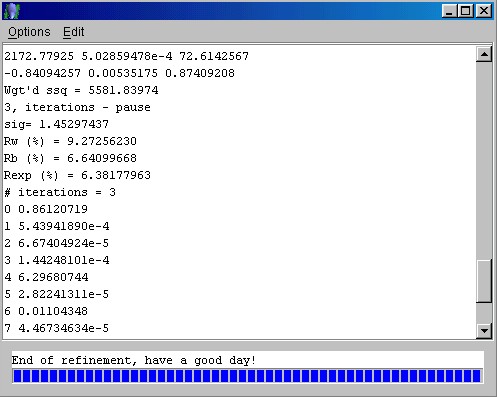Click parameter row '5 2.82241311e-5'

(57, 294)
